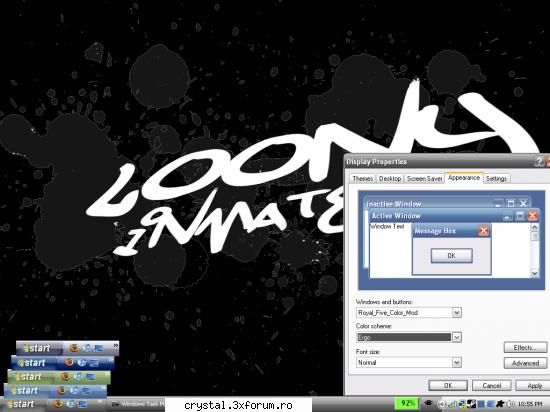550x412 pixels.
Task: Click the black puzzle-shaped tray icon
Action: click(501, 404)
